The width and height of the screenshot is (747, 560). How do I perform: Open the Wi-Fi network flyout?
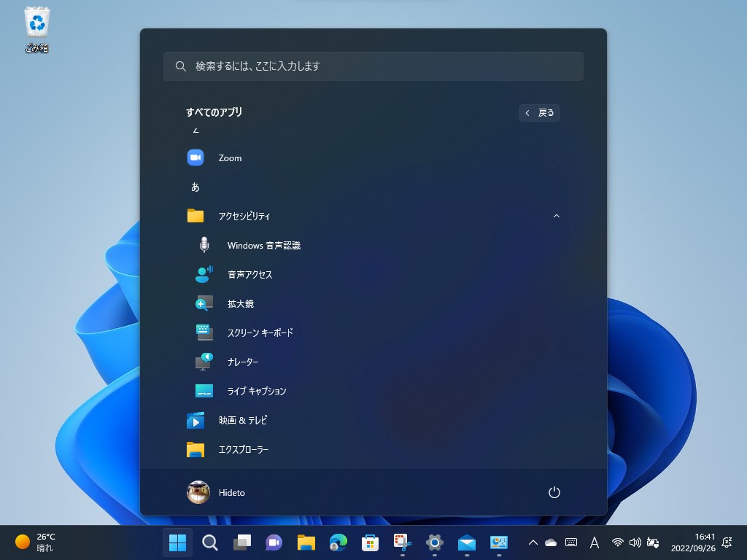coord(617,542)
